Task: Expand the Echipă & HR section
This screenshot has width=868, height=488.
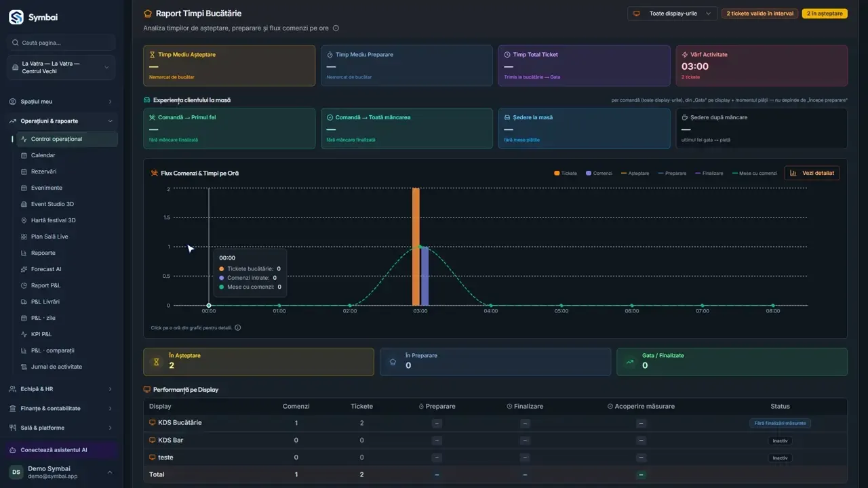Action: [62, 389]
